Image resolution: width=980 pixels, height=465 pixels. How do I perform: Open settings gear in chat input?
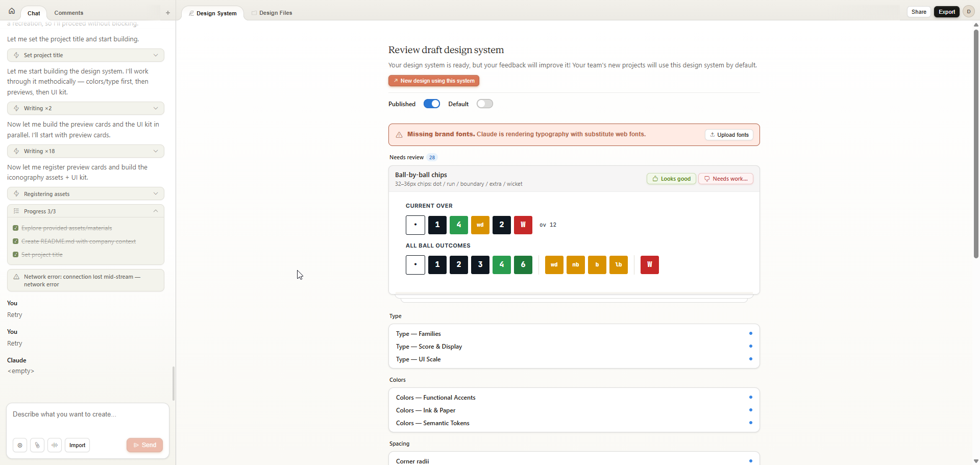[x=20, y=445]
